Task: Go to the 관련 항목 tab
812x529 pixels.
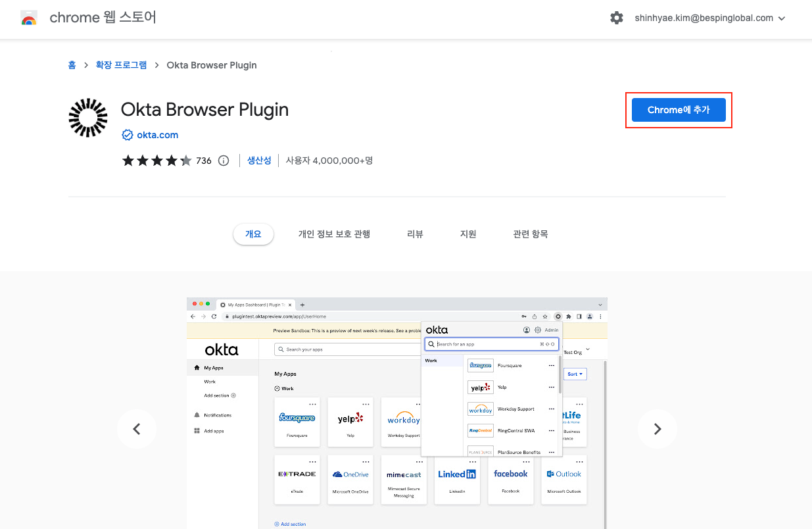Action: tap(530, 234)
